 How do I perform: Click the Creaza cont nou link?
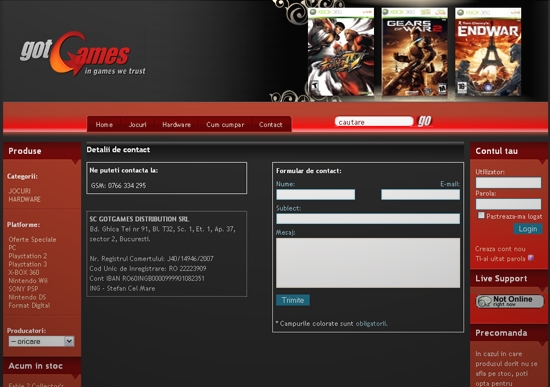(500, 249)
